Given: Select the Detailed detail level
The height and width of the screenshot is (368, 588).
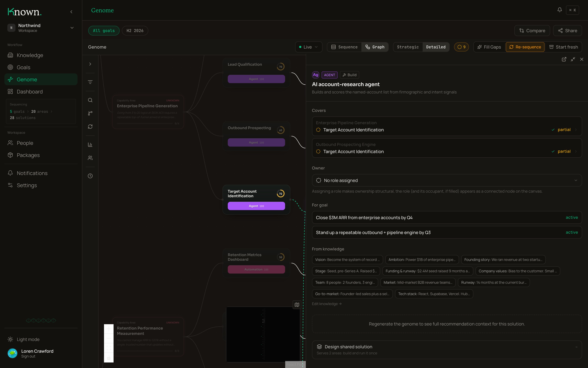Looking at the screenshot, I should coord(436,47).
